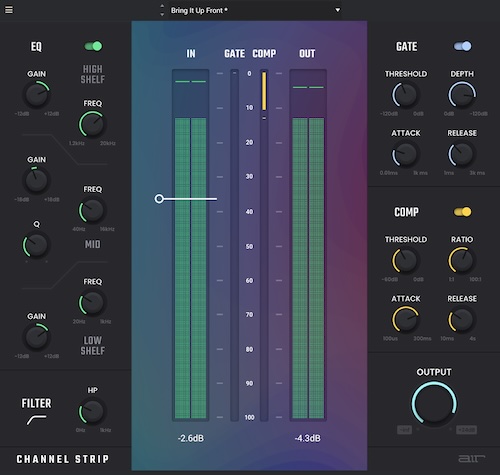This screenshot has height=475, width=500.
Task: Click the Low Shelf GAIN knob
Action: [36, 337]
